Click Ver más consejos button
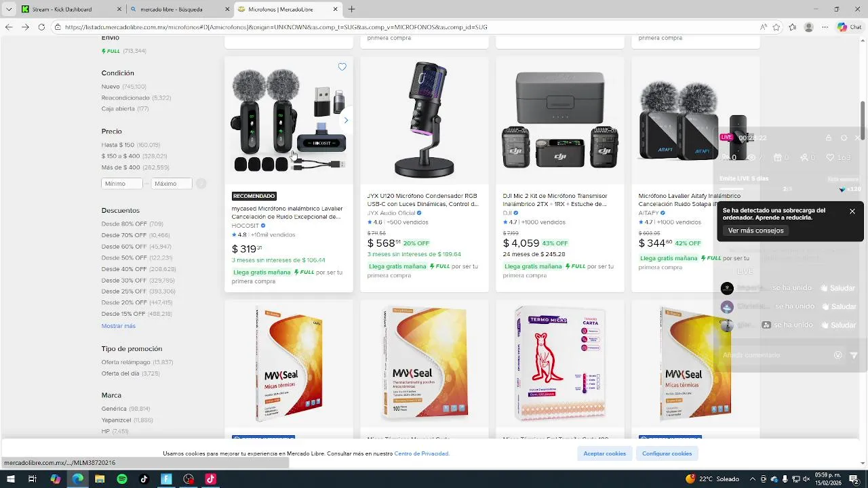This screenshot has width=868, height=488. click(x=755, y=230)
